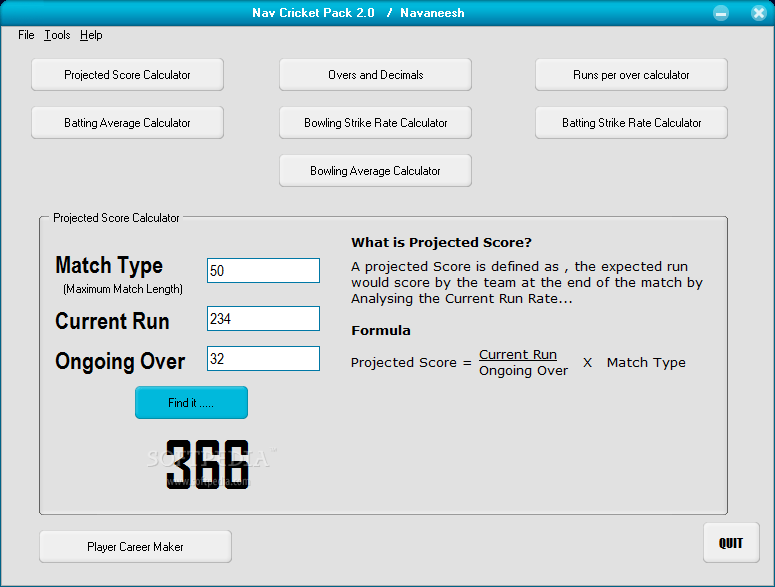Image resolution: width=775 pixels, height=587 pixels.
Task: Open the Player Career Maker
Action: click(x=135, y=546)
